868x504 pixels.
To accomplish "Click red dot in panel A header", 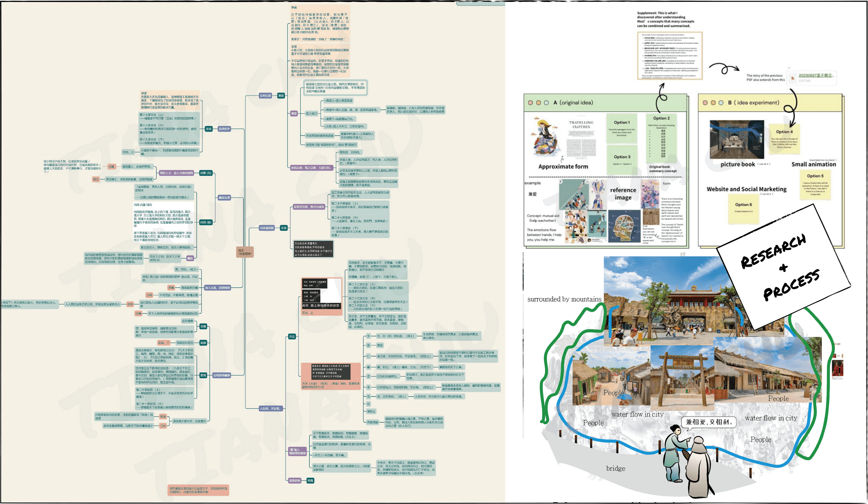I will pos(530,103).
